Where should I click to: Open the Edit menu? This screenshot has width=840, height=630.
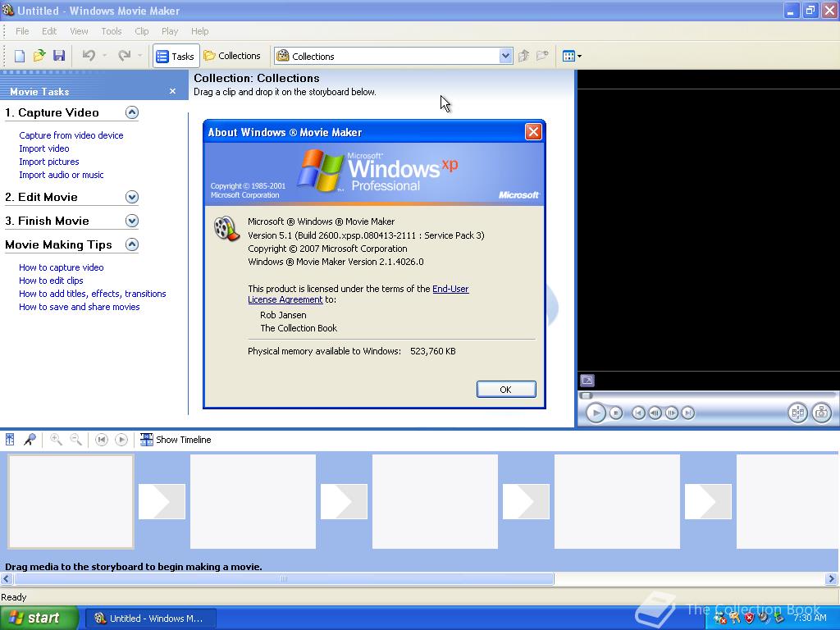point(49,31)
